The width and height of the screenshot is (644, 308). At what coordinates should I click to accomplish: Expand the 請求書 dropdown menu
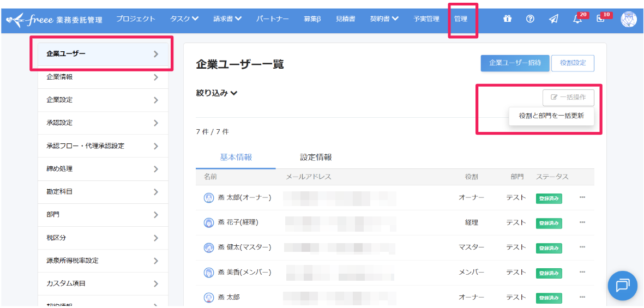(227, 19)
